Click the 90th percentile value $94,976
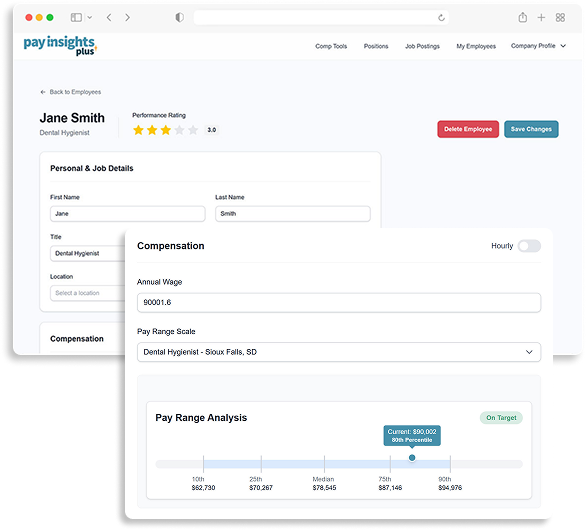586x530 pixels. pos(450,488)
